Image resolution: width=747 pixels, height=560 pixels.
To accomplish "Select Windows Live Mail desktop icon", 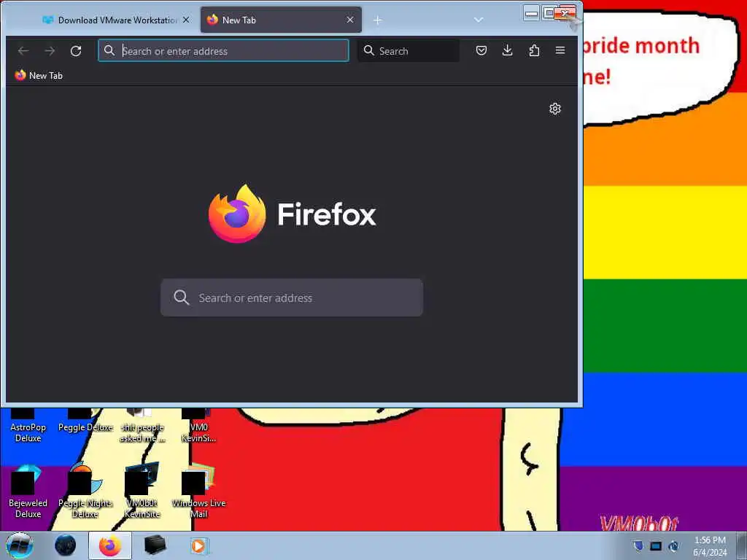I will [x=198, y=492].
